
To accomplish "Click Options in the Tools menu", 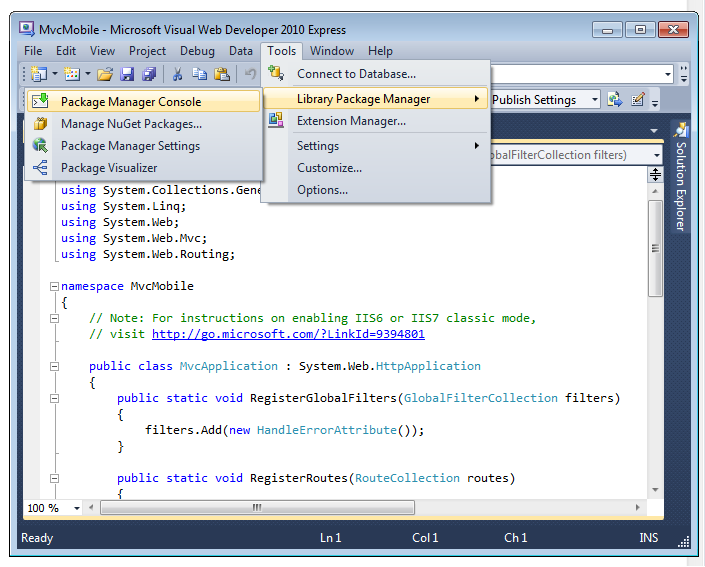I will coord(322,190).
